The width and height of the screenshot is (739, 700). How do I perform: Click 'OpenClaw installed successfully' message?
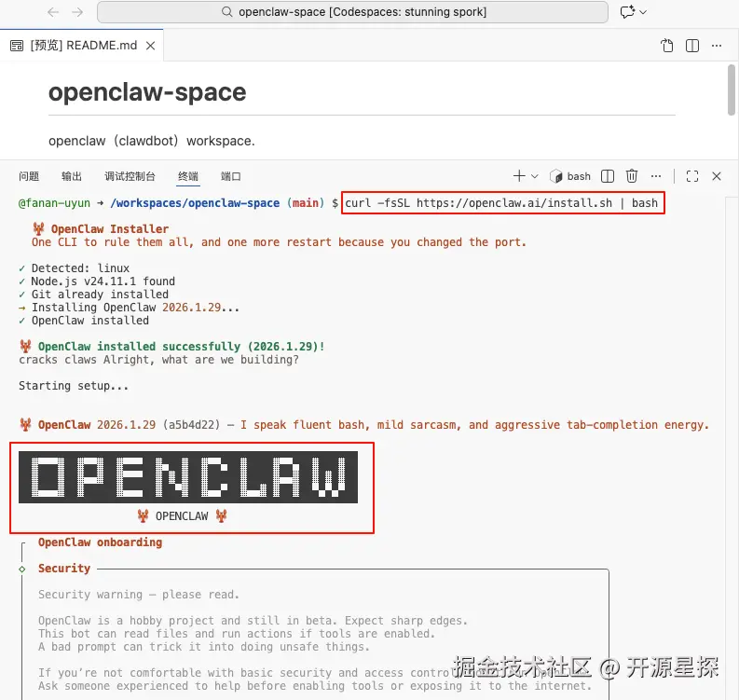click(182, 347)
